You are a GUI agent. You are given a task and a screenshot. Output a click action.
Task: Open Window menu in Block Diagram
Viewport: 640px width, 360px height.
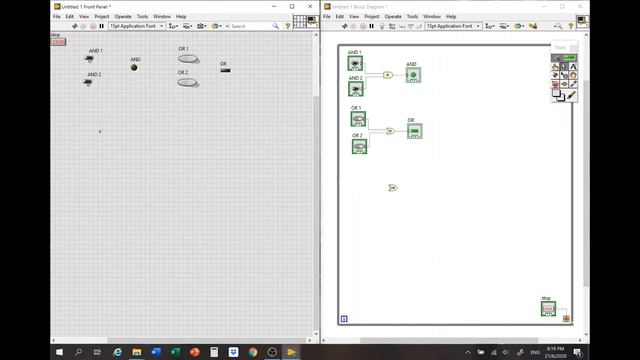coord(432,16)
